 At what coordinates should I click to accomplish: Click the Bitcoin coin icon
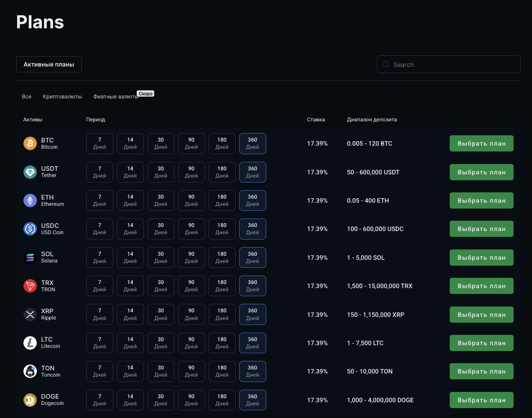(x=30, y=143)
